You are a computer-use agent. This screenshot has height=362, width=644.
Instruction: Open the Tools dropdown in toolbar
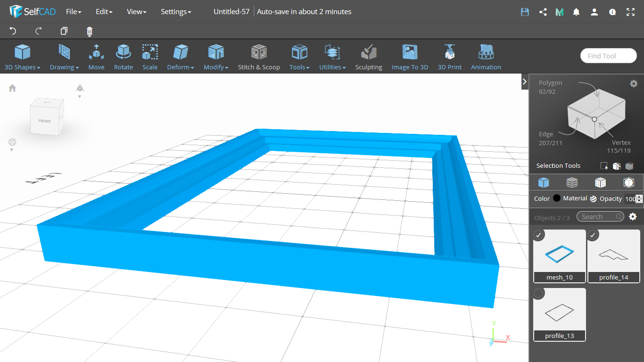pyautogui.click(x=299, y=57)
